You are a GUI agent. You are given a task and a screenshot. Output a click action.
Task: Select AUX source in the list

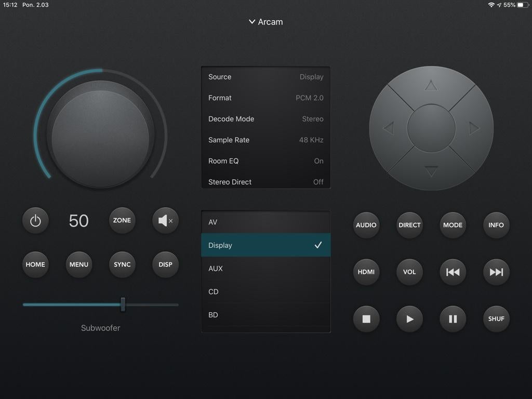pyautogui.click(x=265, y=269)
